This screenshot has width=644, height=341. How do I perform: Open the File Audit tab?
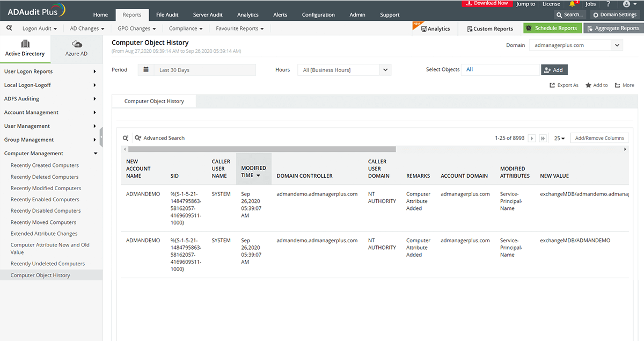[168, 15]
